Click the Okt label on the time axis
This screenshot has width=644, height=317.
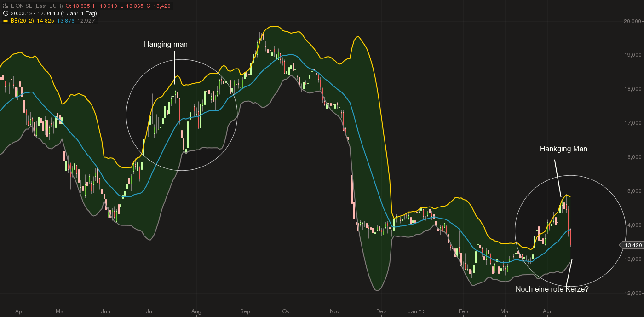pyautogui.click(x=287, y=312)
